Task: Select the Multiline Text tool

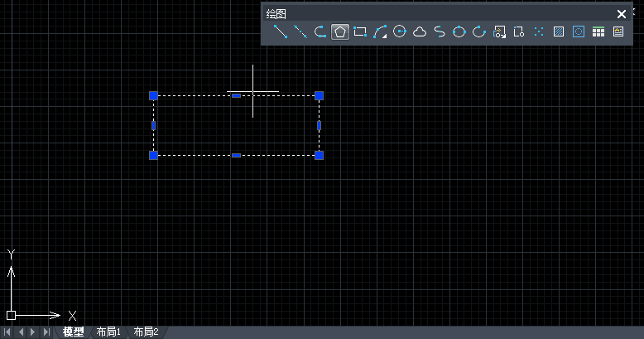Action: [x=618, y=32]
